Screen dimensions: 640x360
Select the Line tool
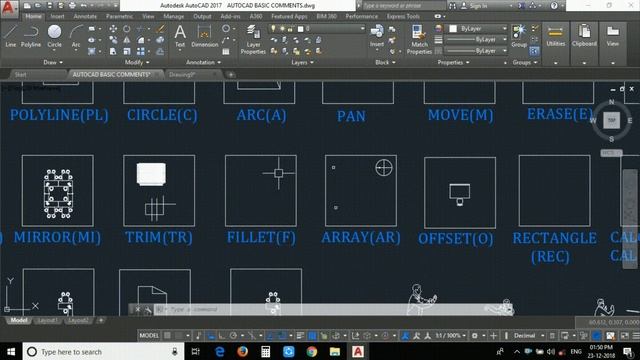[x=11, y=36]
